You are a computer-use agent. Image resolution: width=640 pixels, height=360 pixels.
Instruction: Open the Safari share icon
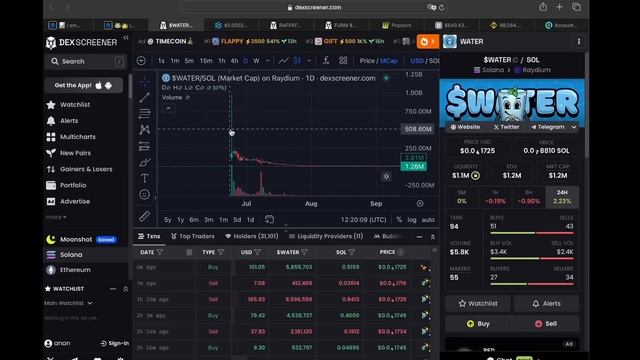pos(543,7)
